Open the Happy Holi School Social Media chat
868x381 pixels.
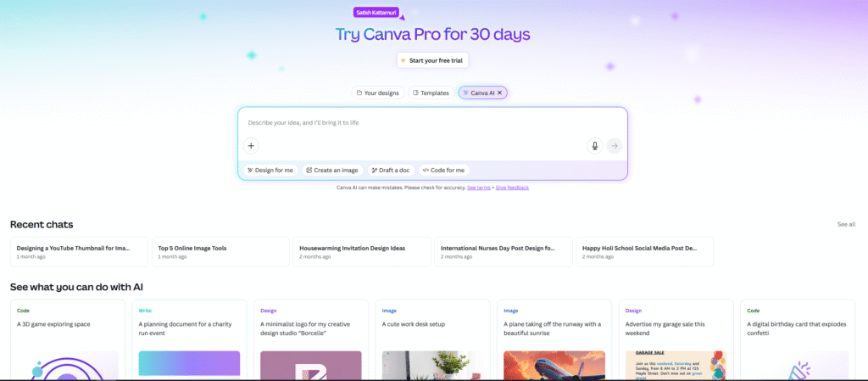[645, 252]
